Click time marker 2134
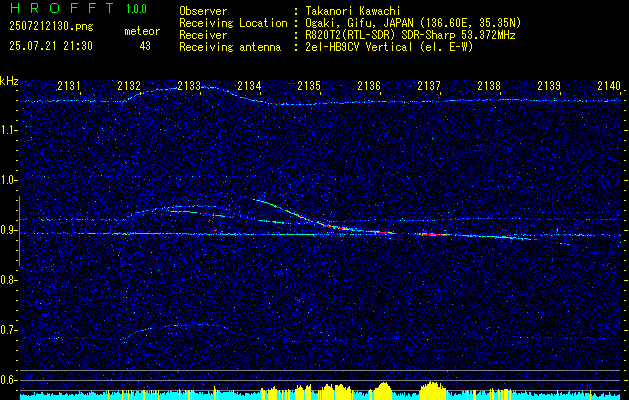 [x=249, y=85]
